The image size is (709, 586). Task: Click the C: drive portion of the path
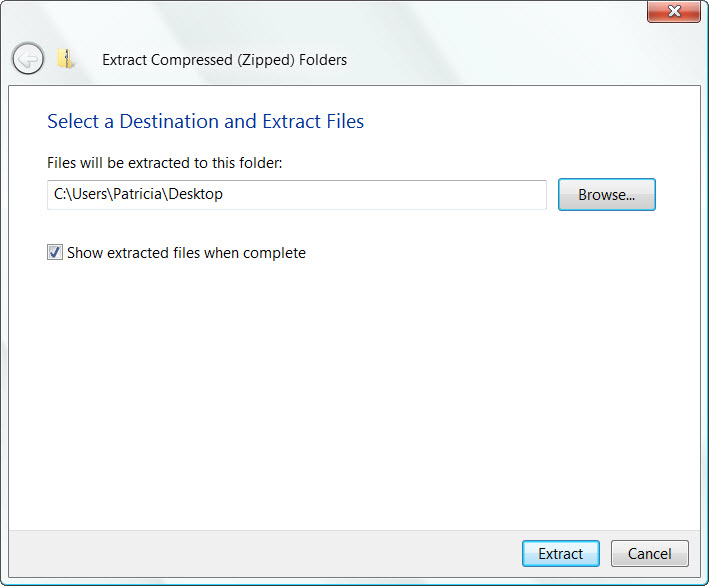click(x=60, y=194)
